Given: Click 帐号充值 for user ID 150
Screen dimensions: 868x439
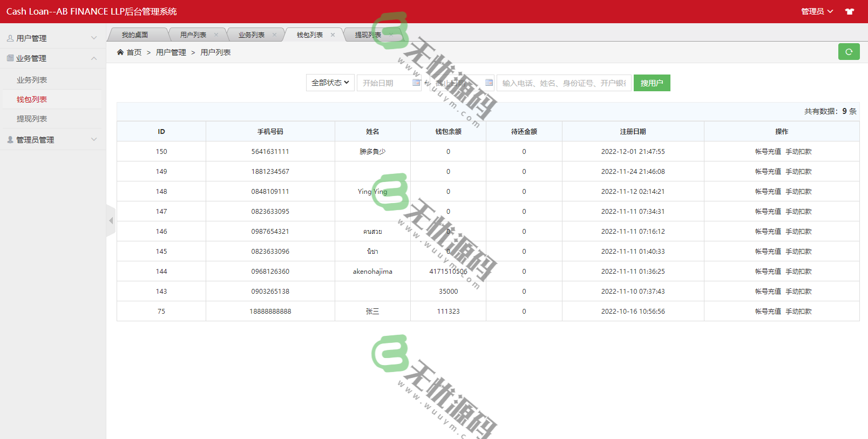Looking at the screenshot, I should [768, 151].
